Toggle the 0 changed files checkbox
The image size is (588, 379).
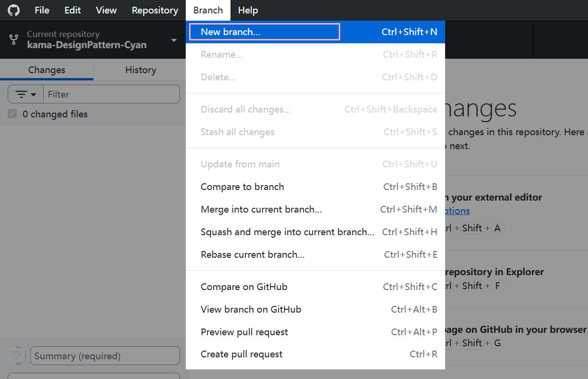click(13, 114)
